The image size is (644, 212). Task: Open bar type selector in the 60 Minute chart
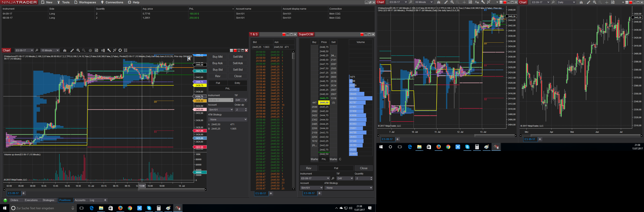point(438,2)
